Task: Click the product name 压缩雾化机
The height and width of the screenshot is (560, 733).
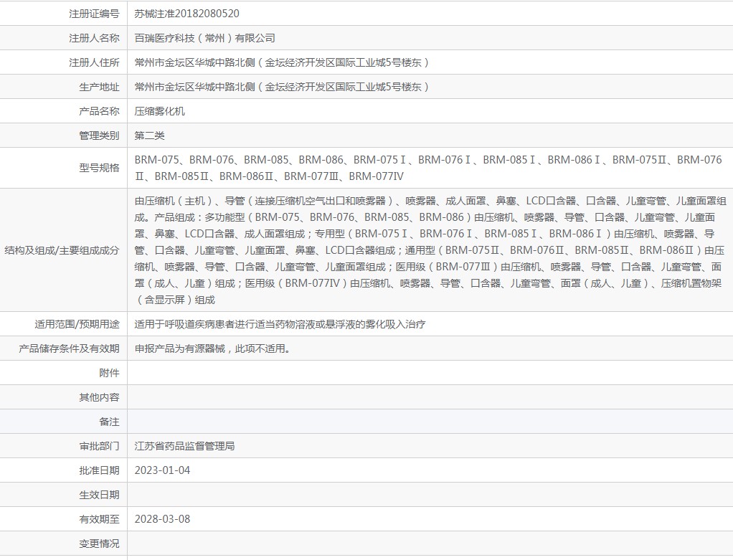Action: tap(159, 111)
